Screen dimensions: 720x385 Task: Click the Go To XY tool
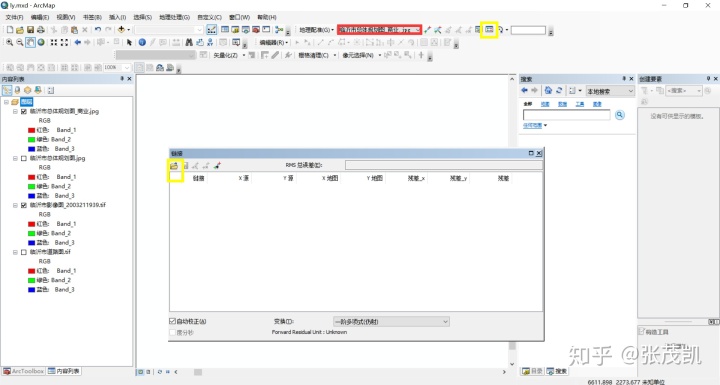210,42
